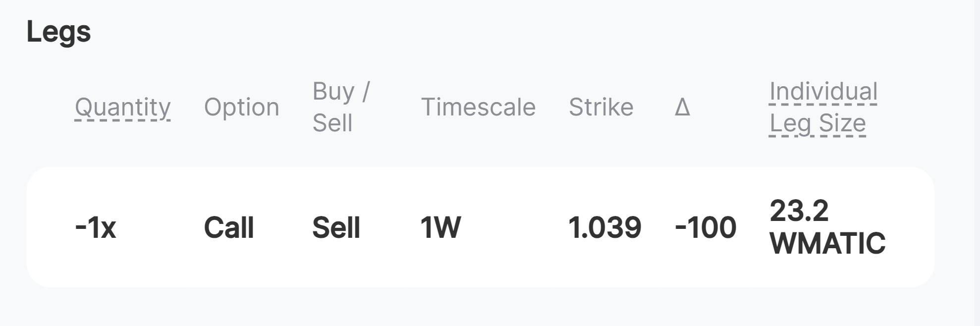Click the Strike column header
The height and width of the screenshot is (326, 980).
pos(600,107)
